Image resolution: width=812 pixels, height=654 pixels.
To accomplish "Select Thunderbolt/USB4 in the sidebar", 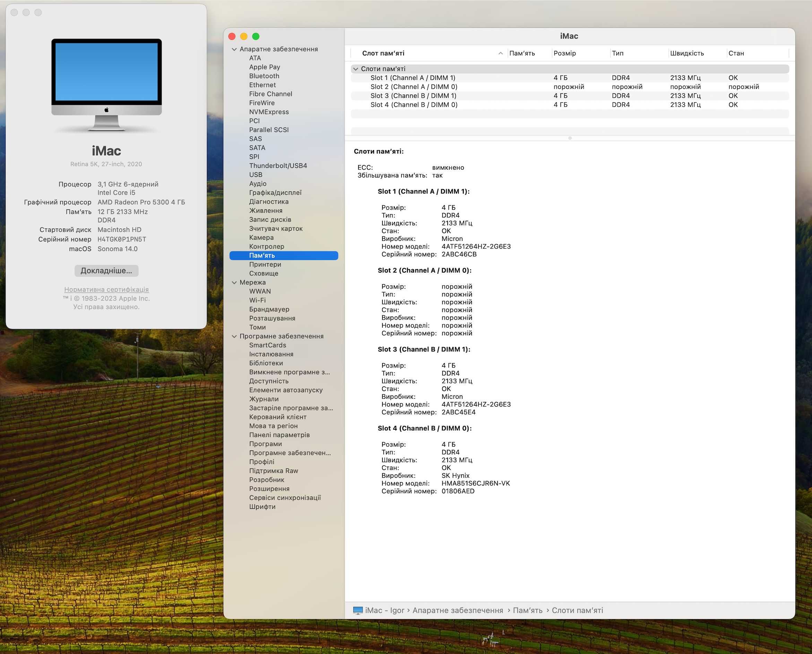I will [278, 165].
